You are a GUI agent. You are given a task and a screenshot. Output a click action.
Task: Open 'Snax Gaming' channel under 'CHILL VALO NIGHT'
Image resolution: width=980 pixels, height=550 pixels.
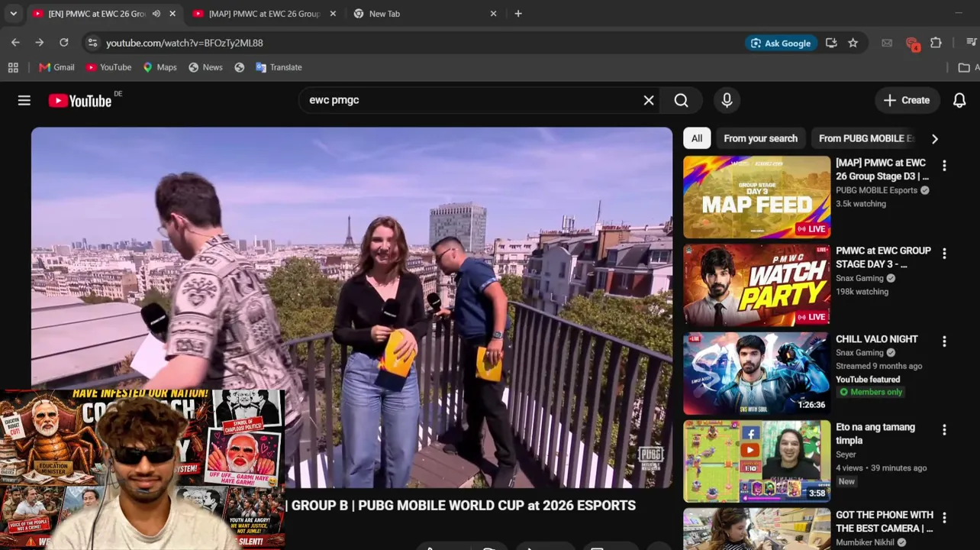coord(859,353)
